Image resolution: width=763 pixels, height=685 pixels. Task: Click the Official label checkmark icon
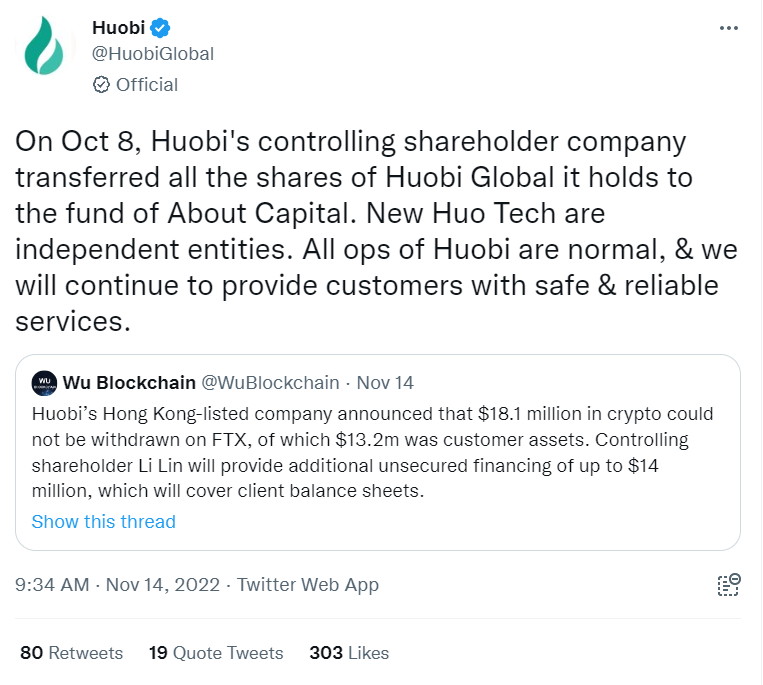pos(101,85)
